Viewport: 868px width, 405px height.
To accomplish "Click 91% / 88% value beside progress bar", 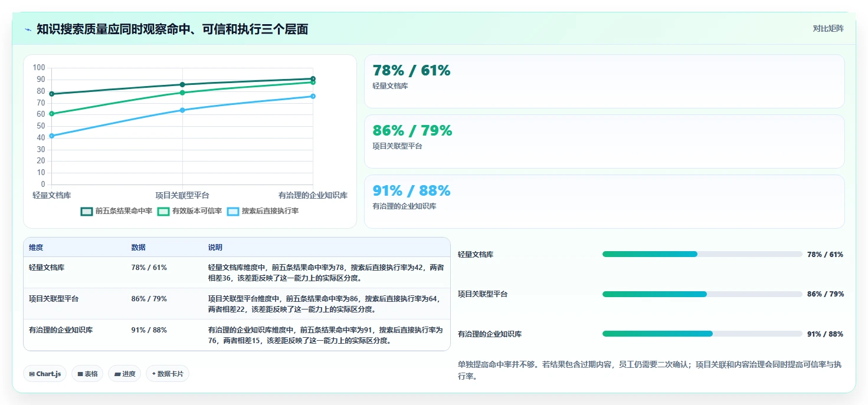I will pos(826,334).
